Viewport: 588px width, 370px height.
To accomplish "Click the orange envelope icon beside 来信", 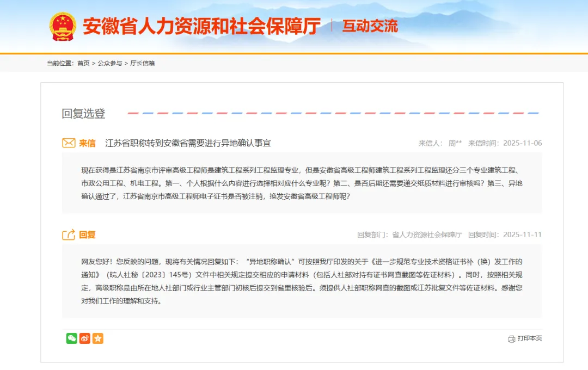I will click(x=68, y=143).
